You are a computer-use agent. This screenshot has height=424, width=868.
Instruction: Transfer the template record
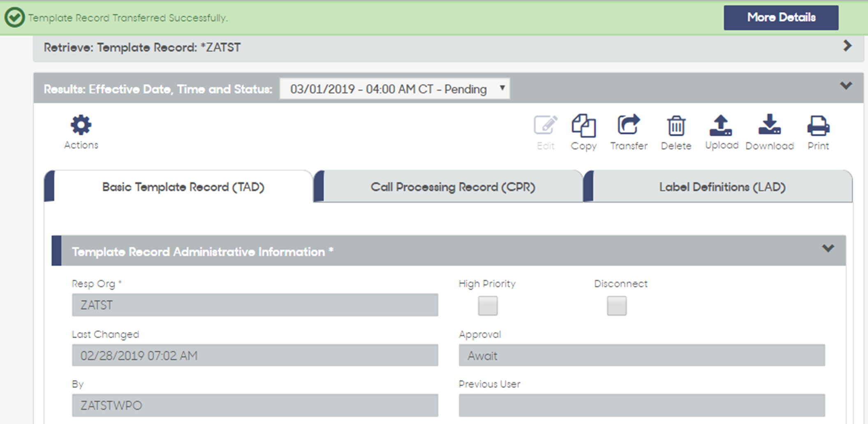[x=629, y=132]
